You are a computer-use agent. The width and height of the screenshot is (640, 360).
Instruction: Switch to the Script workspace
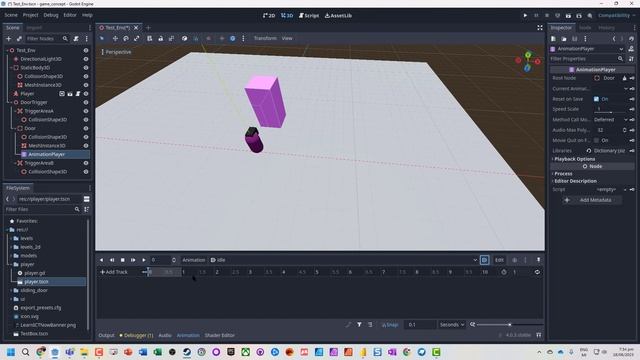point(309,16)
